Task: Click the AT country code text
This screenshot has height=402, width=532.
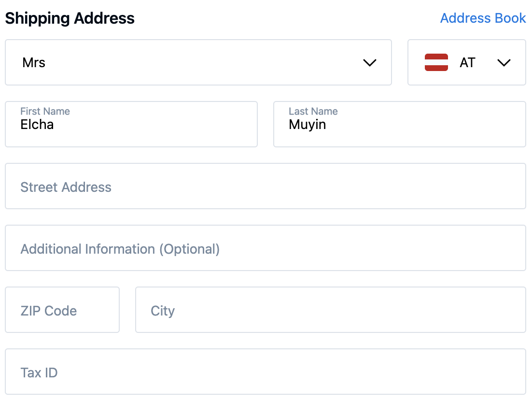Action: click(467, 63)
